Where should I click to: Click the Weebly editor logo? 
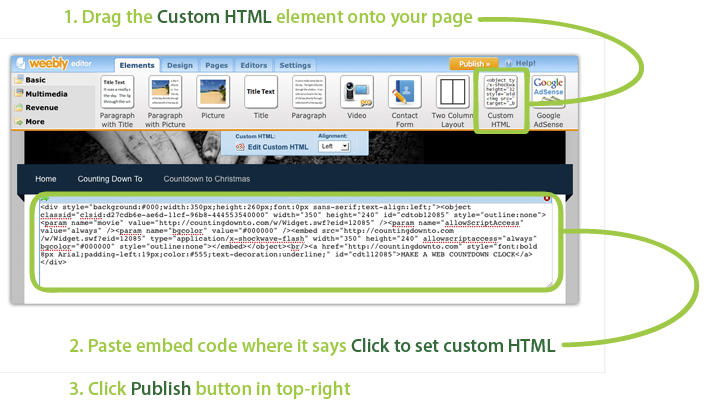click(54, 63)
